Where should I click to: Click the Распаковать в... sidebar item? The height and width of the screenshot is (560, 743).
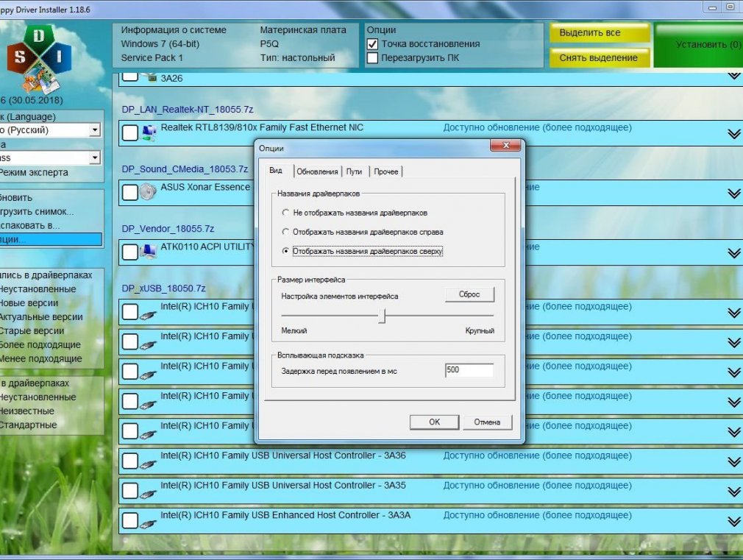point(30,225)
